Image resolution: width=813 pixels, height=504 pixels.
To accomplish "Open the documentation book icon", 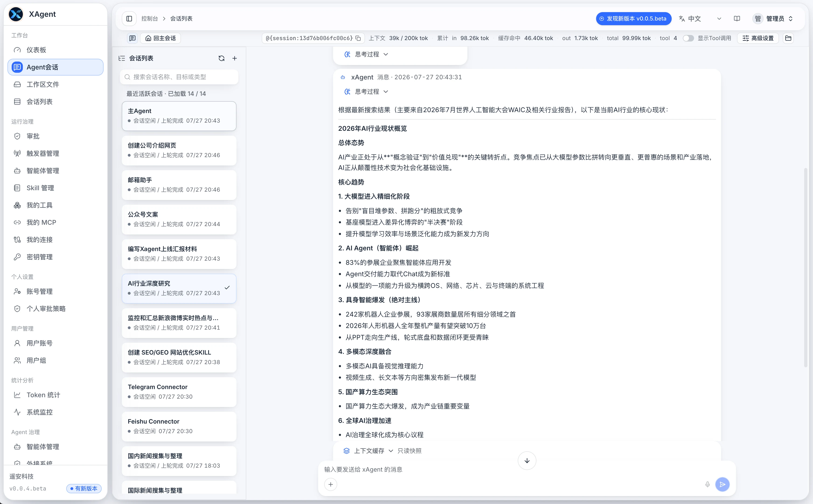I will coord(737,19).
